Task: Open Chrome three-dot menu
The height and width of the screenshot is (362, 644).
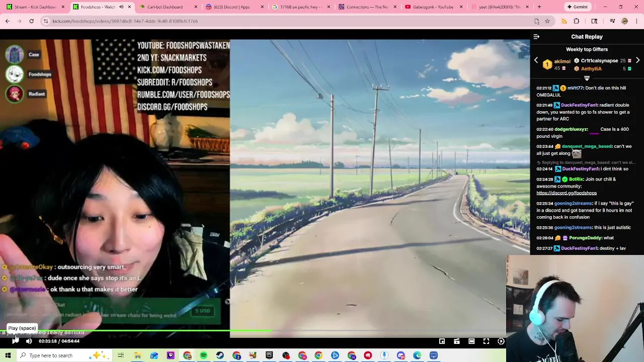Action: (x=636, y=21)
